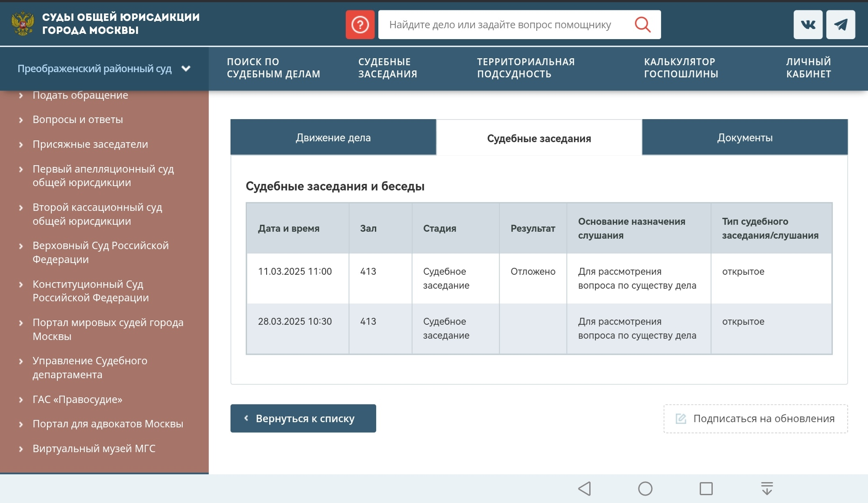Click the chevron next to Вопросы и ответы
Viewport: 868px width, 503px height.
coord(20,120)
